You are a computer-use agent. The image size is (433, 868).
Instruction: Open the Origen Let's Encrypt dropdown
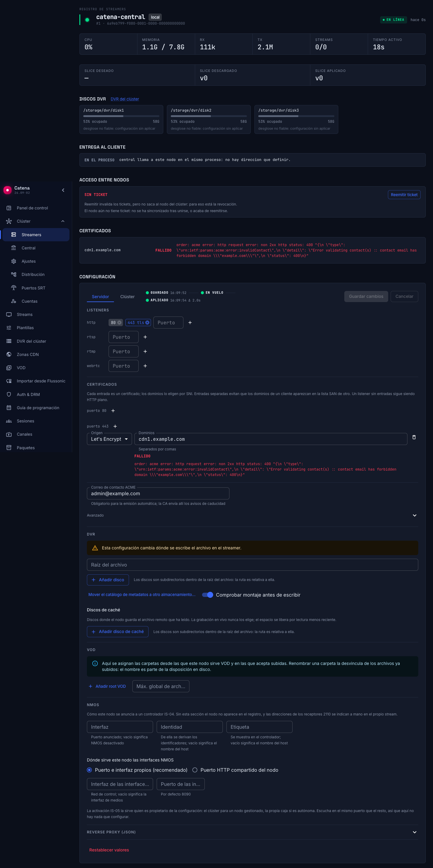(x=109, y=439)
